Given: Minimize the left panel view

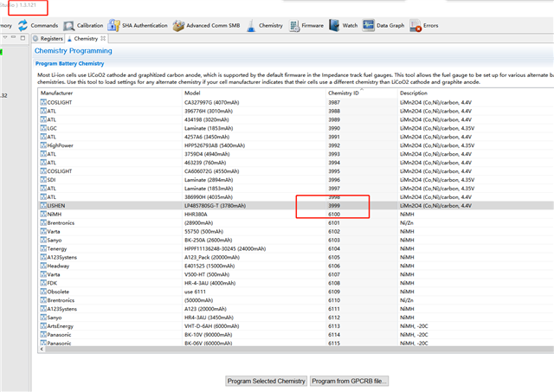Looking at the screenshot, I should coord(14,37).
